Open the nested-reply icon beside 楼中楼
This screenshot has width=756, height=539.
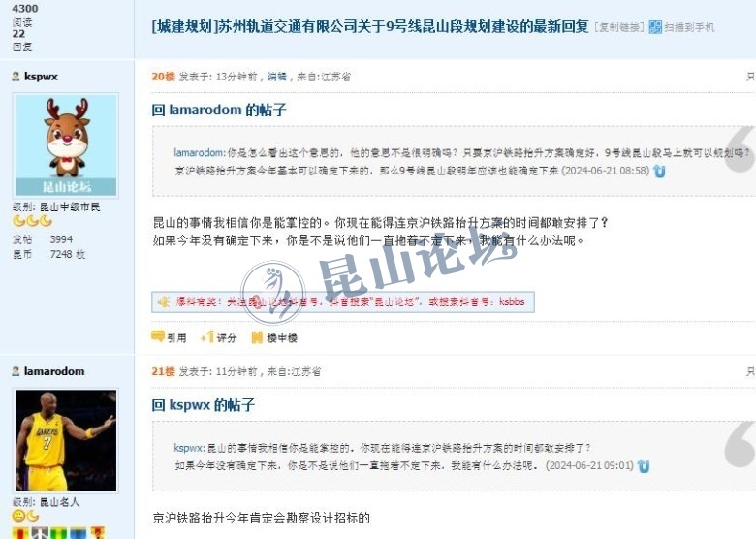pyautogui.click(x=257, y=337)
